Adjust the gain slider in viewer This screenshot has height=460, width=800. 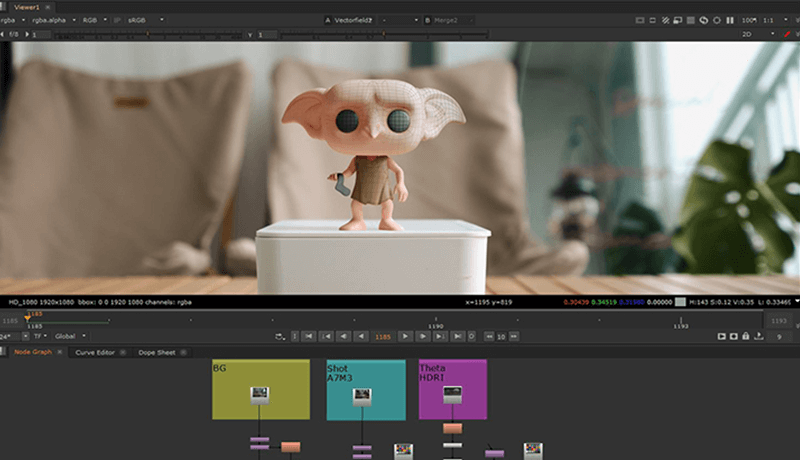pyautogui.click(x=148, y=35)
